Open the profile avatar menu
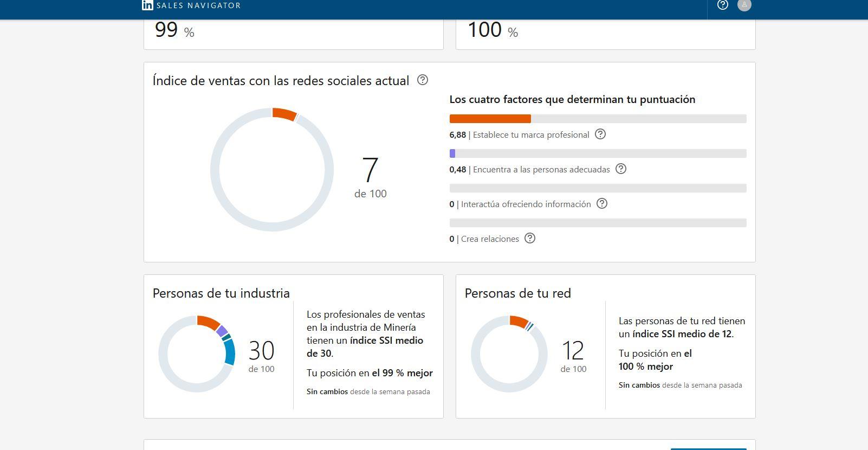The height and width of the screenshot is (450, 868). coord(744,5)
